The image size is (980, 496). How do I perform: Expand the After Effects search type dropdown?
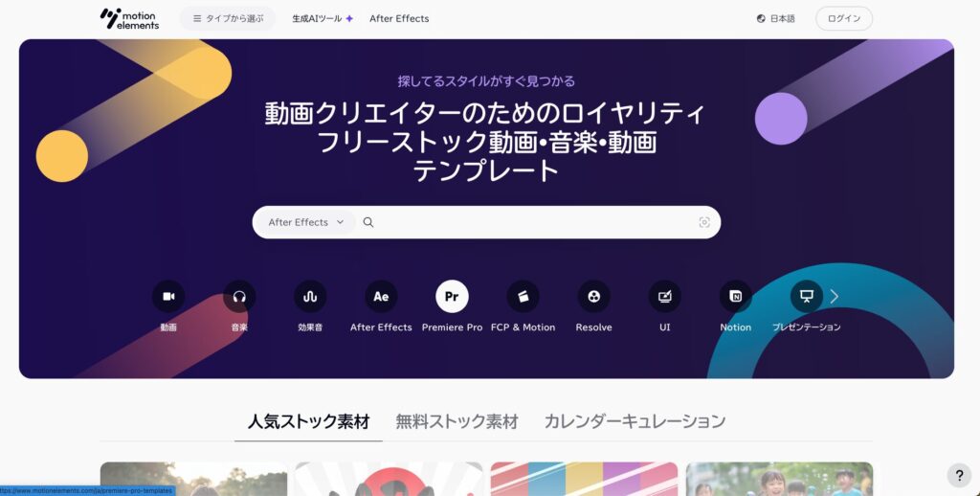point(305,222)
